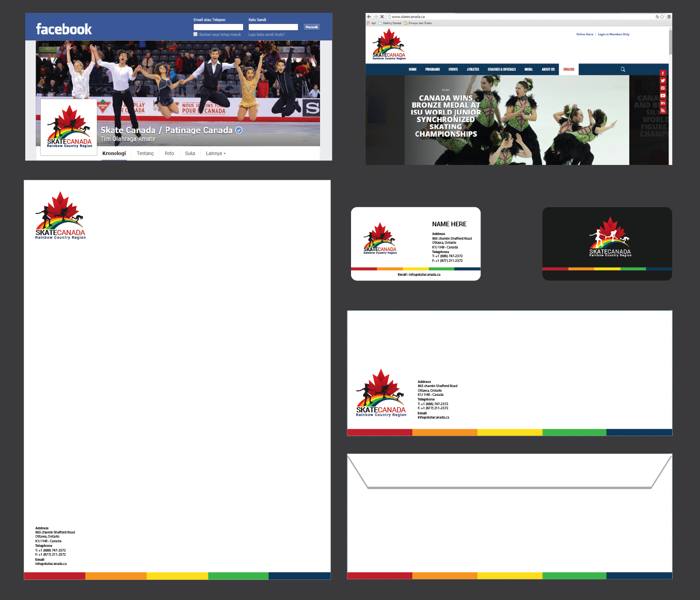This screenshot has height=600, width=700.
Task: Open the ENGLISH language selector
Action: (x=569, y=69)
